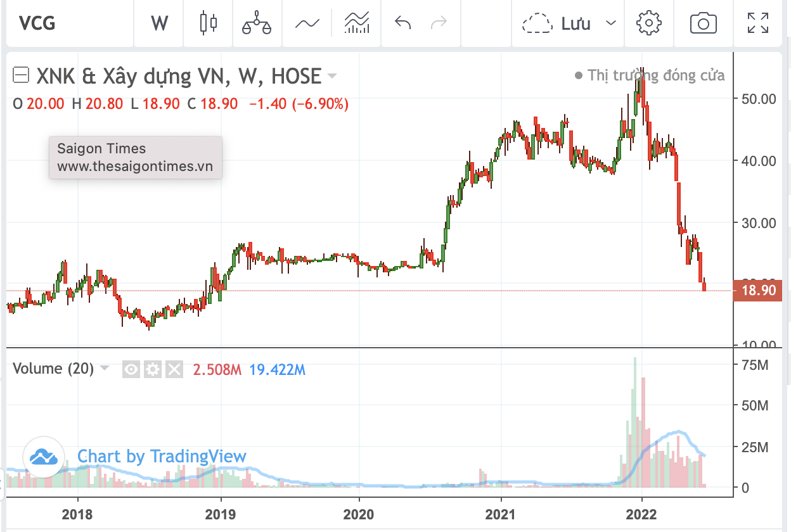Image resolution: width=791 pixels, height=532 pixels.
Task: Change the W weekly interval selector
Action: point(160,23)
